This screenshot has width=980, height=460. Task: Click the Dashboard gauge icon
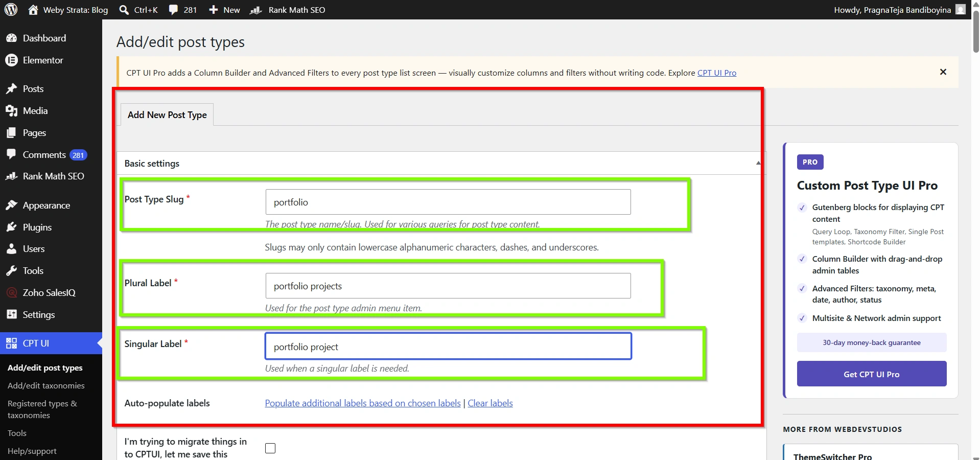[x=11, y=38]
